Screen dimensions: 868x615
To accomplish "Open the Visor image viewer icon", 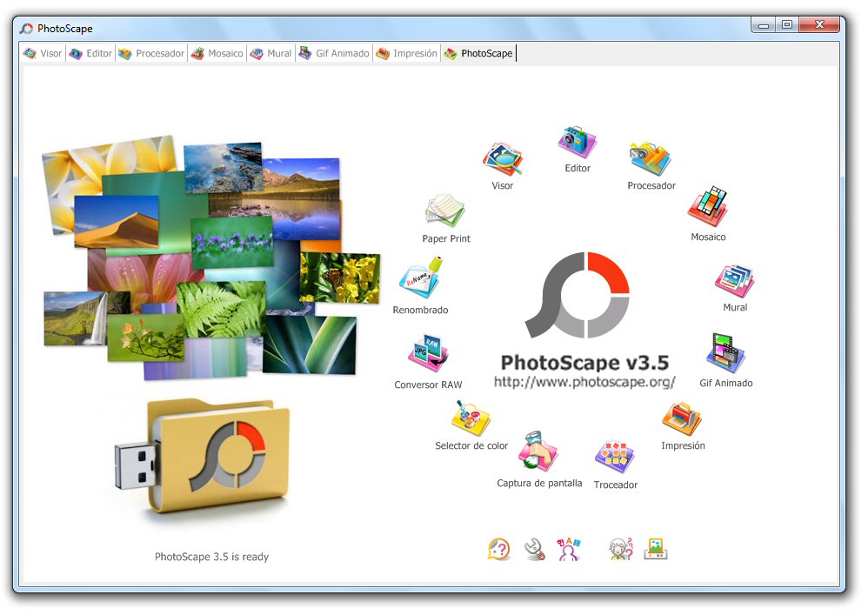I will [x=503, y=157].
